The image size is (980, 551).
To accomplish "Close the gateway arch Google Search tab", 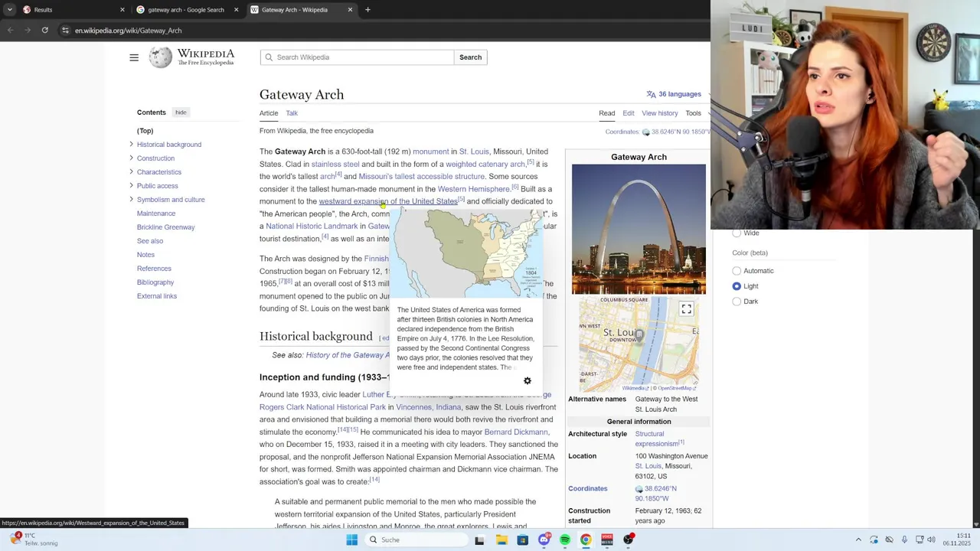I will tap(236, 10).
